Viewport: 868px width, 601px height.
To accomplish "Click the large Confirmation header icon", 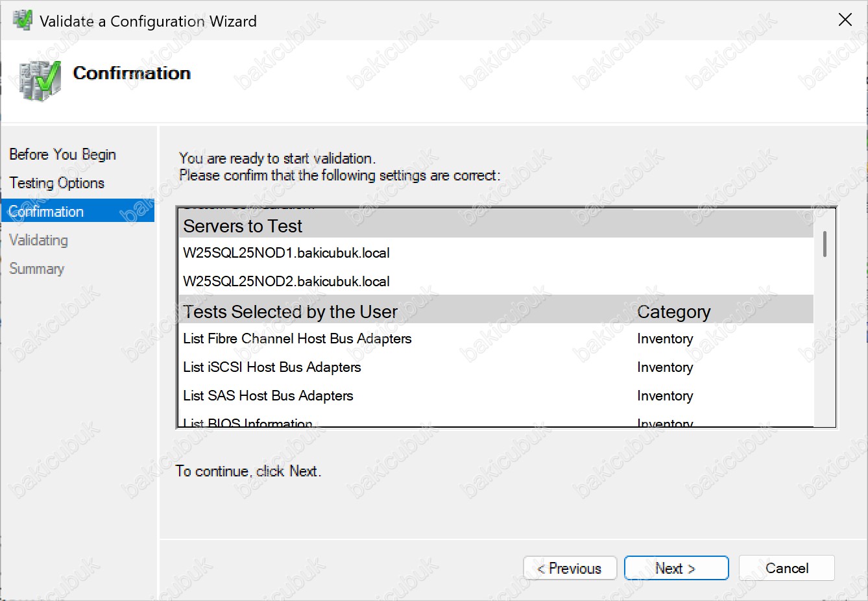I will tap(40, 80).
